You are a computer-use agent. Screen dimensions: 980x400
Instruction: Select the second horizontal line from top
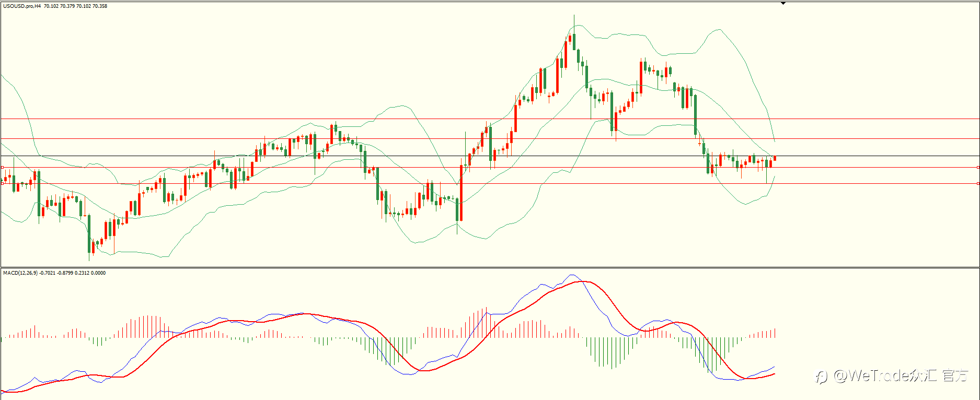490,138
